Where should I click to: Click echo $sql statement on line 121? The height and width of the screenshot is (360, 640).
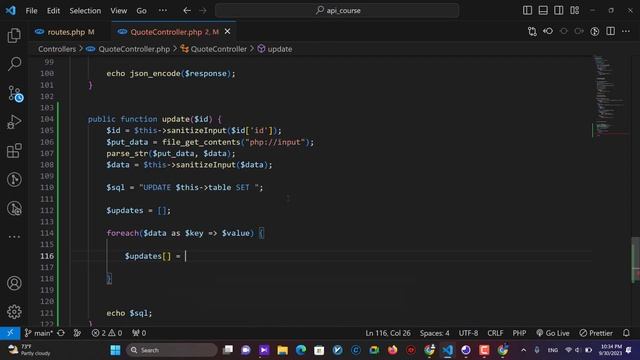pos(129,313)
